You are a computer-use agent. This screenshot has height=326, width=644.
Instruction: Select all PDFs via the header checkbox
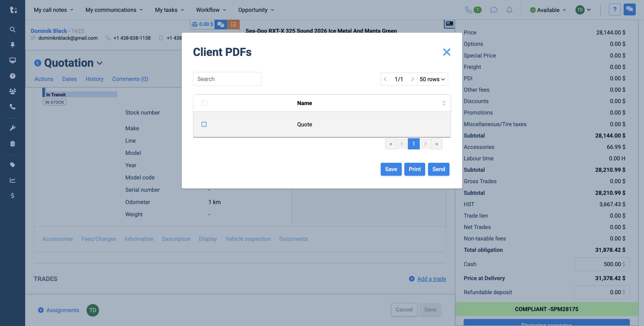[204, 103]
